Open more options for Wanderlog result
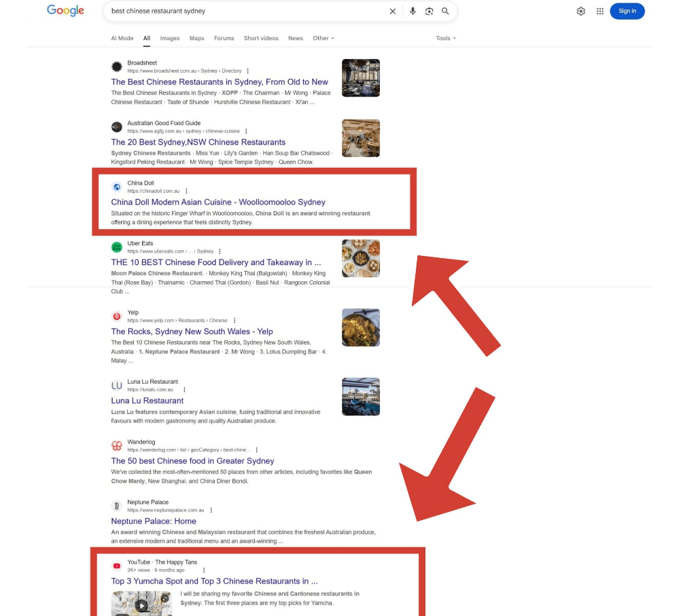This screenshot has height=616, width=679. click(256, 450)
